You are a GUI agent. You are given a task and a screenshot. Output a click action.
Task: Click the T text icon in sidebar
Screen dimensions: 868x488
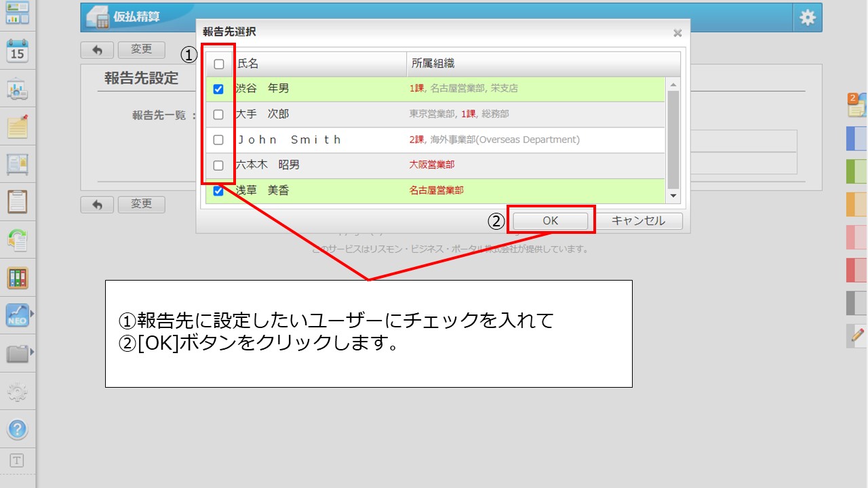17,461
